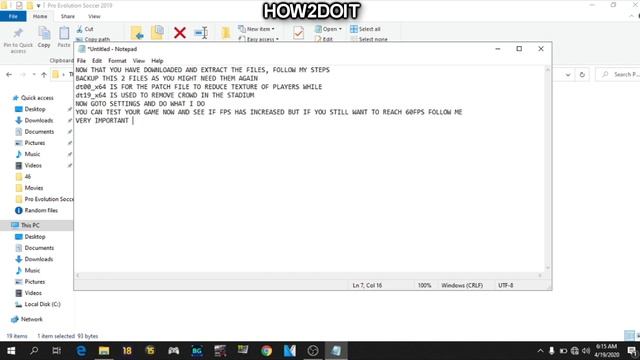Open Task View from the taskbar
The image size is (640, 360).
point(57,351)
